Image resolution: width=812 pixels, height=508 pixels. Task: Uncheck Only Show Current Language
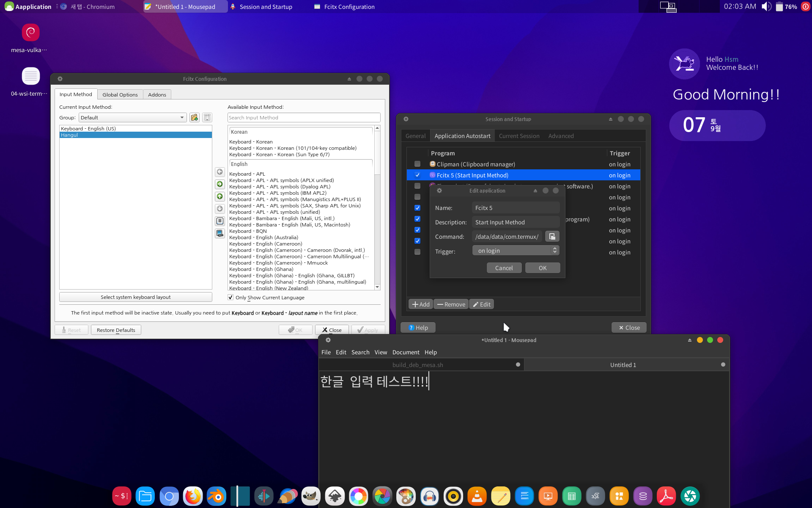pyautogui.click(x=230, y=298)
